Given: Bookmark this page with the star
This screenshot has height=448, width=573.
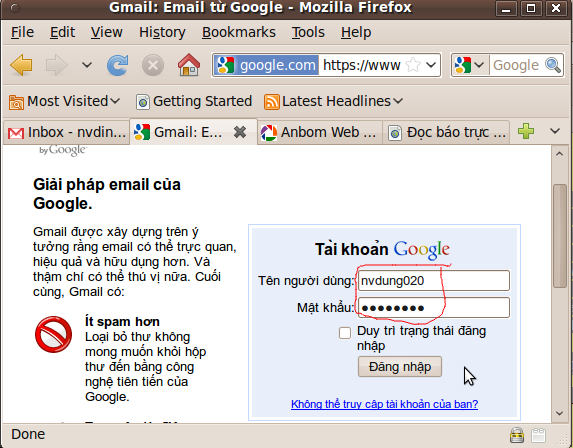Looking at the screenshot, I should click(413, 65).
